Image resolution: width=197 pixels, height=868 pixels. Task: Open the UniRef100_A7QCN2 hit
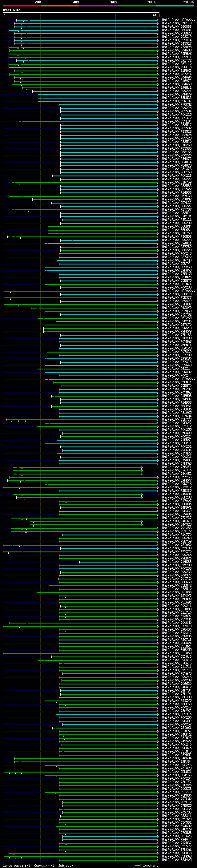click(x=177, y=104)
